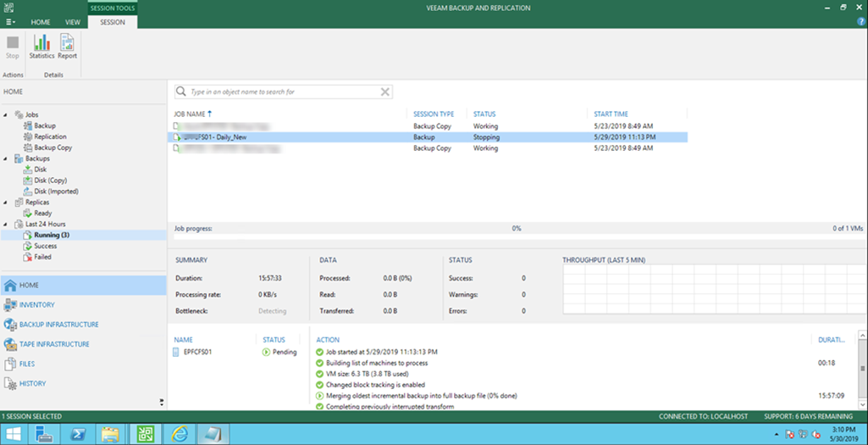Show hidden system tray icons

coord(776,435)
